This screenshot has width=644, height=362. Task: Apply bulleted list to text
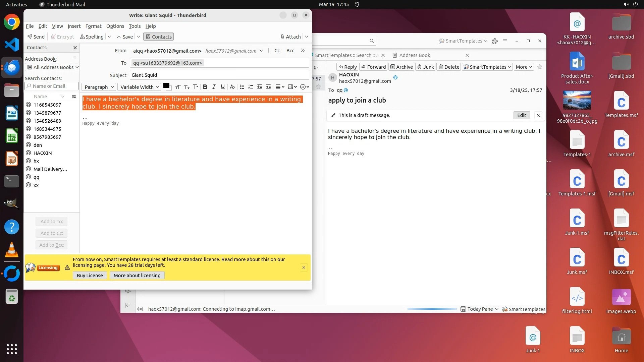(x=242, y=87)
